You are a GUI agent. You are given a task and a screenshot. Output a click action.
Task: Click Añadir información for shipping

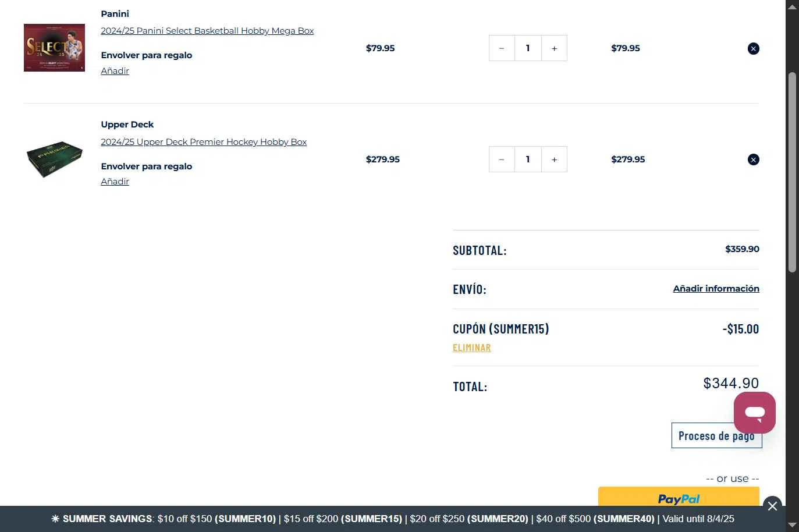[716, 289]
